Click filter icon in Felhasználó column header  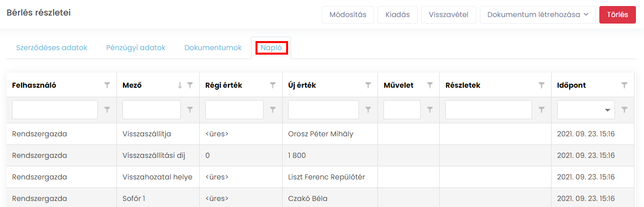click(x=107, y=85)
